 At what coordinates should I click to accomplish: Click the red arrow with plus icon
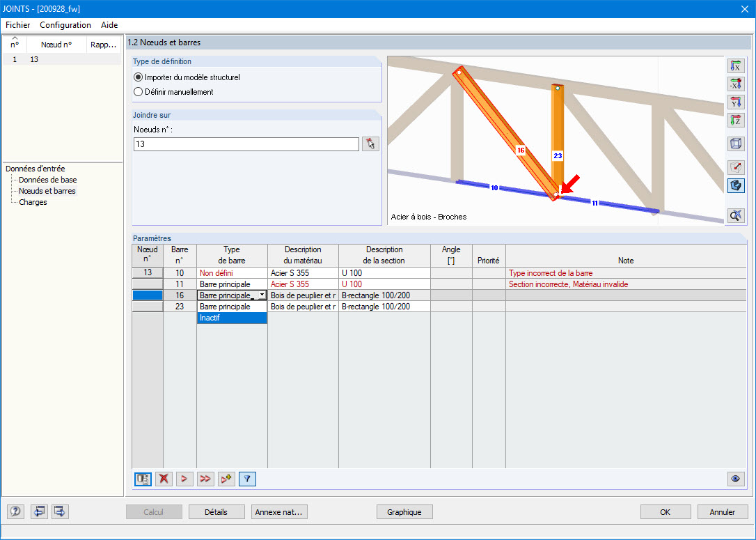click(226, 479)
